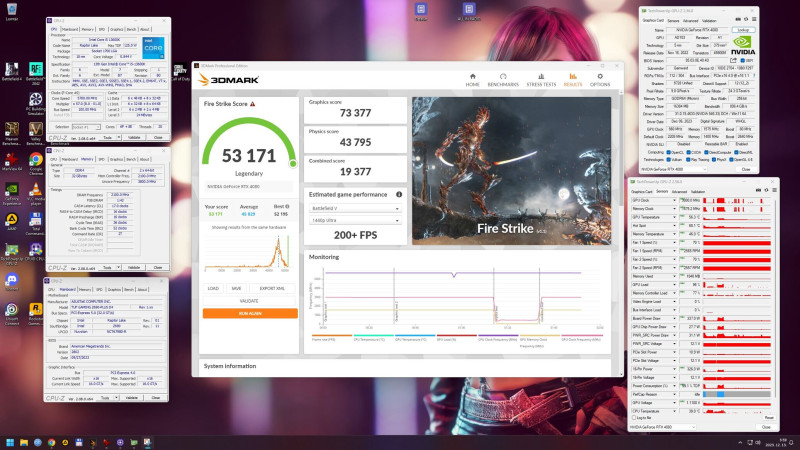Open the Discord desktop shortcut
The image size is (800, 450).
(x=11, y=282)
